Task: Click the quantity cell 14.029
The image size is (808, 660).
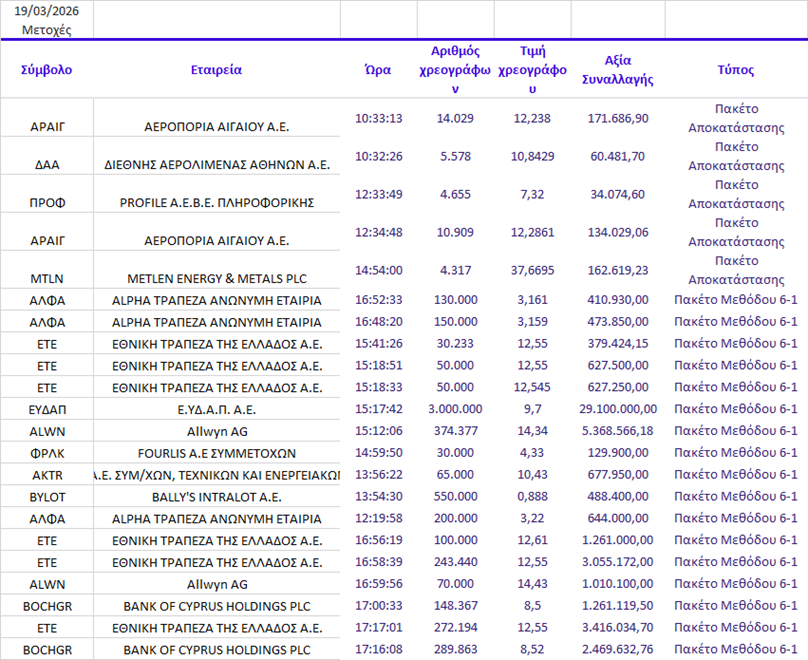Action: click(455, 118)
